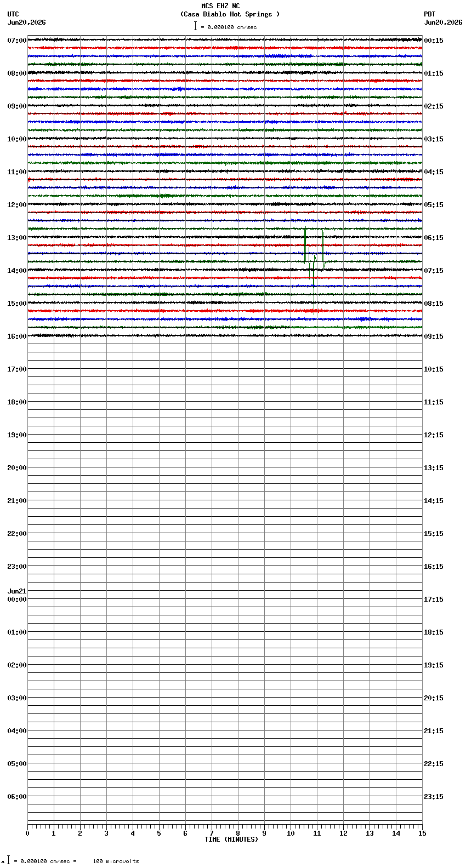Image resolution: width=466 pixels, height=868 pixels.
Task: Click the 07:15 PDT time label
Action: (434, 271)
